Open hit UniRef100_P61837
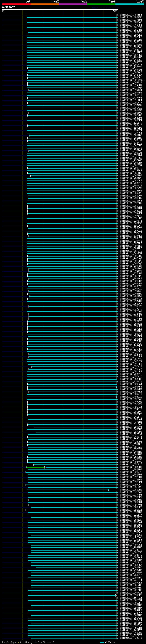The width and height of the screenshot is (146, 644). [x=131, y=27]
